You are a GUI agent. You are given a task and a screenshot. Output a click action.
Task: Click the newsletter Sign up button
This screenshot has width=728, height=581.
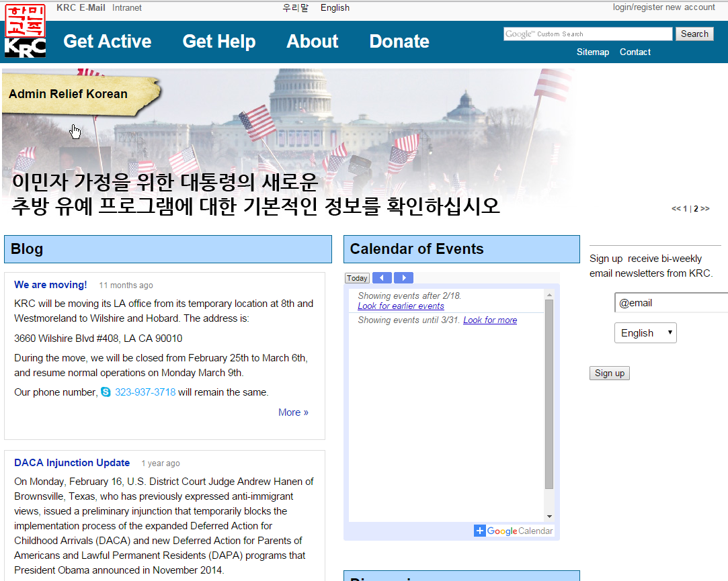point(609,373)
